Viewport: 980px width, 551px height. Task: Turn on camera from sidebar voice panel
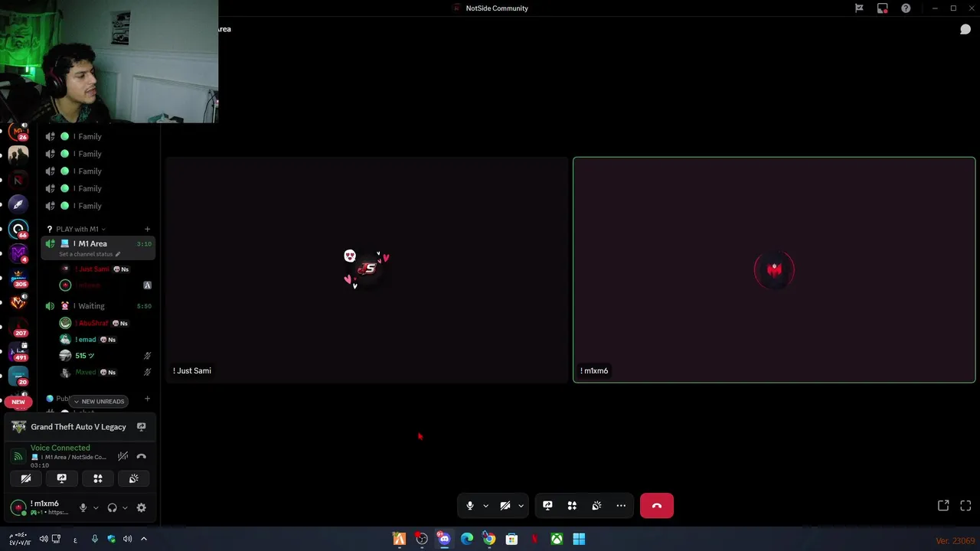26,479
